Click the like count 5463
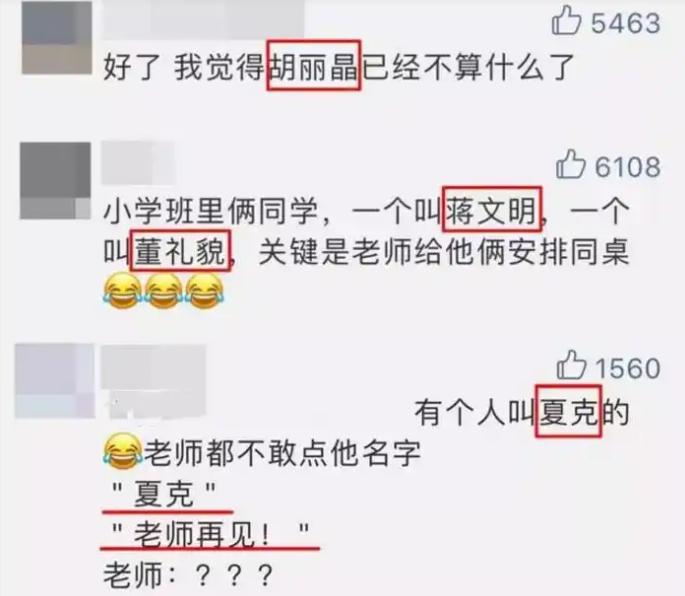 pyautogui.click(x=625, y=23)
